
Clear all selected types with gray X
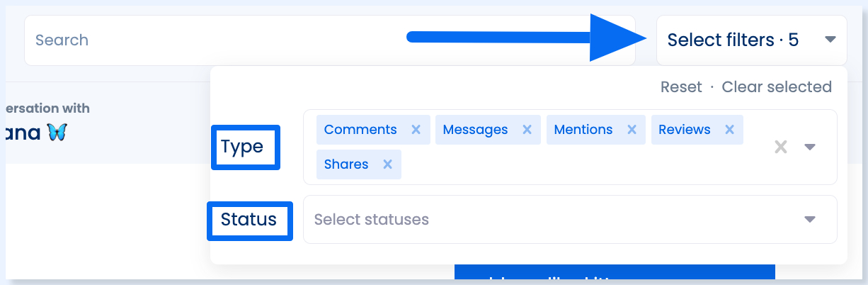(x=780, y=147)
